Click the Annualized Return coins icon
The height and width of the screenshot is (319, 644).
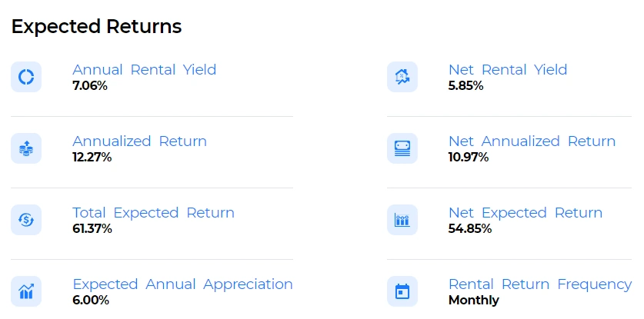point(26,148)
